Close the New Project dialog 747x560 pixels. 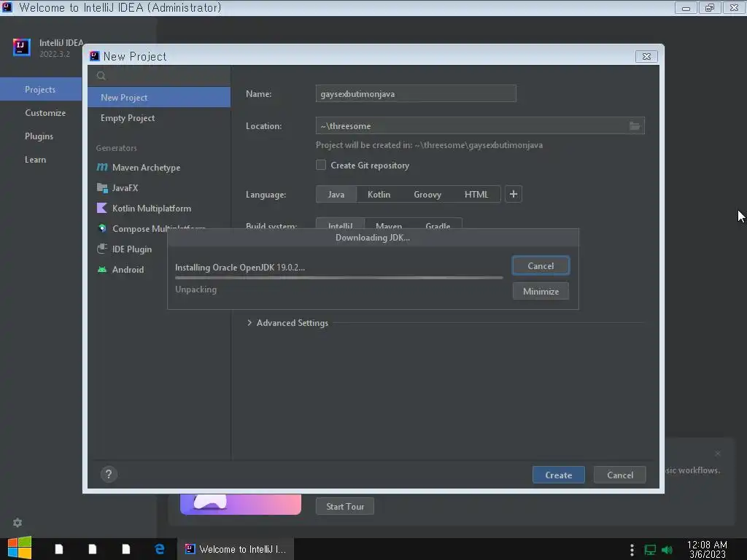coord(646,56)
